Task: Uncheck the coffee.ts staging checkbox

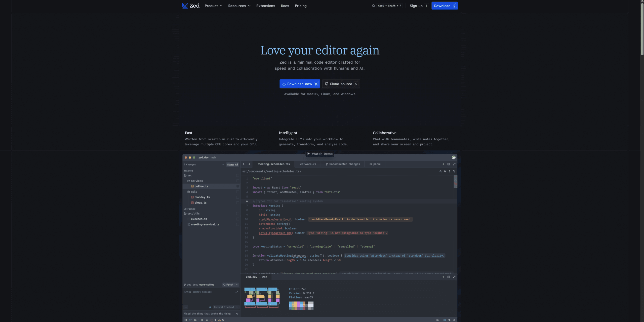Action: pyautogui.click(x=237, y=186)
